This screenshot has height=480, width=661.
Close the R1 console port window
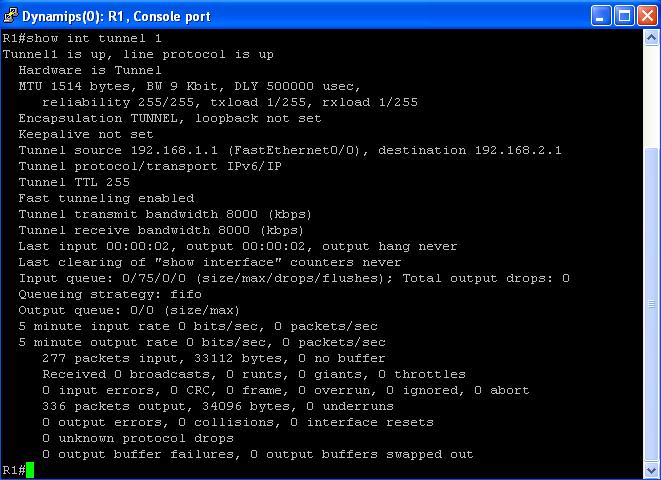point(648,16)
